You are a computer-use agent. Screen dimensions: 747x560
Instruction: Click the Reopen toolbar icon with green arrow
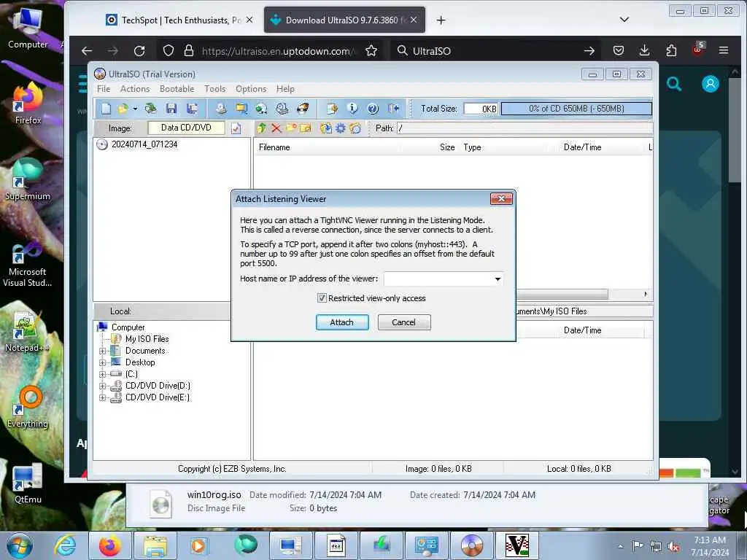pos(150,109)
